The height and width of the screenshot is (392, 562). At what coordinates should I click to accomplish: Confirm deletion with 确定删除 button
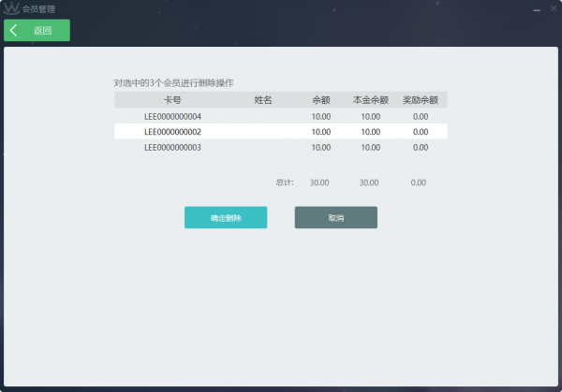(226, 218)
